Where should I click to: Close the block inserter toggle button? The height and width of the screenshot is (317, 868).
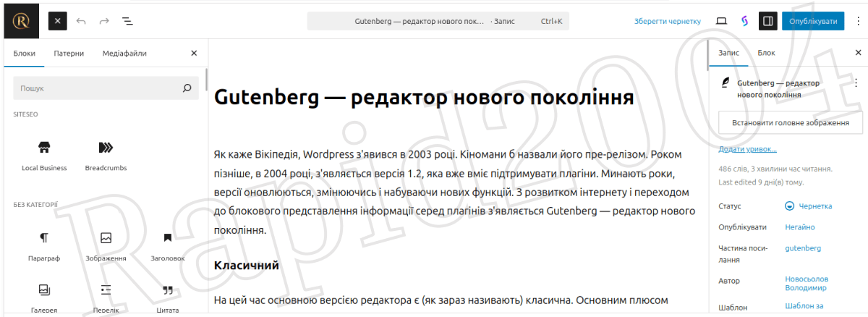click(x=58, y=21)
